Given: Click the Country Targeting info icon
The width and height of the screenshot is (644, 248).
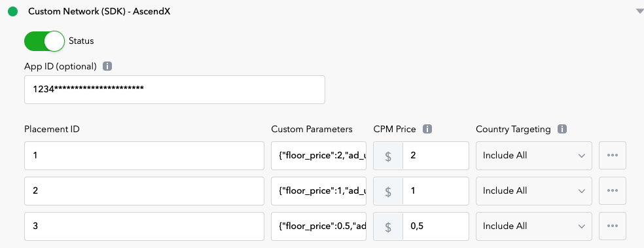Looking at the screenshot, I should (562, 129).
